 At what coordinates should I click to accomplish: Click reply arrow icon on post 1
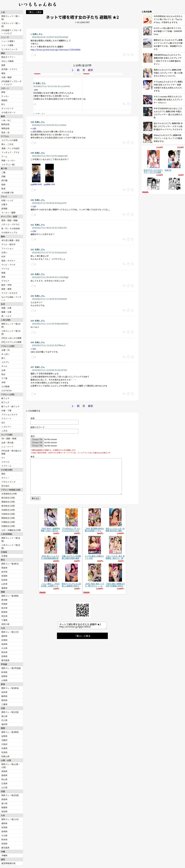[128, 55]
